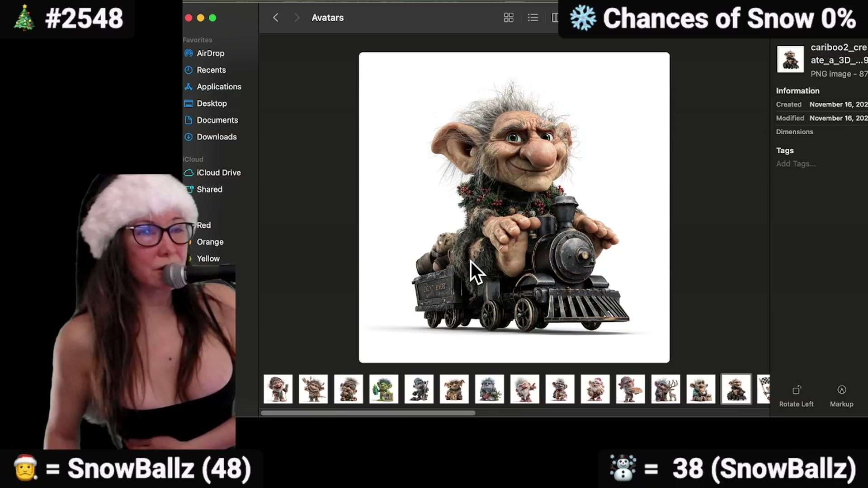The image size is (868, 488).
Task: Switch Finder to list view
Action: coord(533,18)
